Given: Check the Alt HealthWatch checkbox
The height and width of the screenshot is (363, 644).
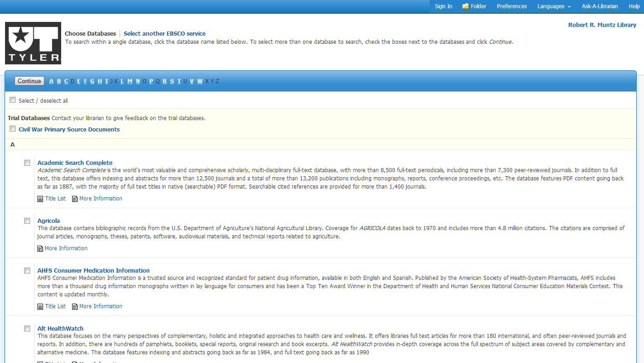Looking at the screenshot, I should [27, 328].
